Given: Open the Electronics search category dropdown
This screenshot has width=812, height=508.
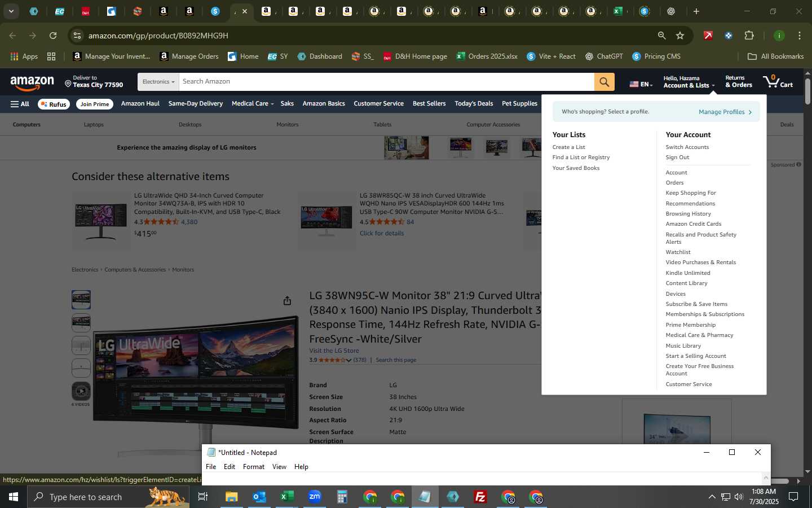Looking at the screenshot, I should [158, 82].
